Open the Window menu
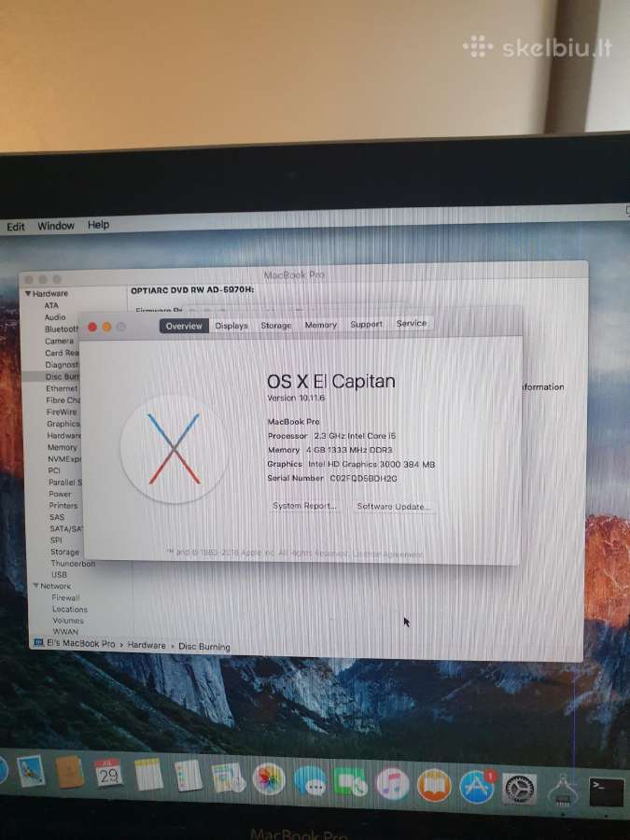Screen dimensions: 630x840 56,226
